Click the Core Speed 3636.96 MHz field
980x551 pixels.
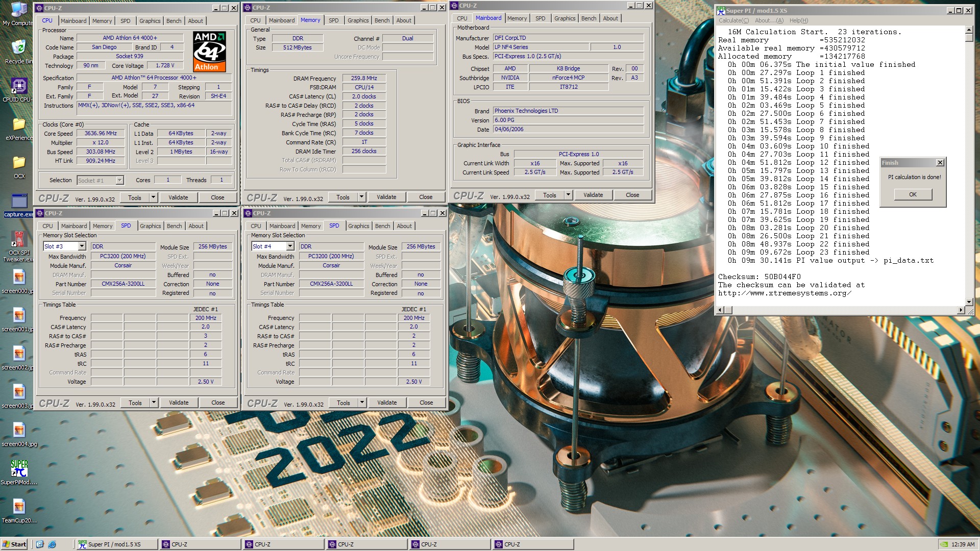(101, 134)
